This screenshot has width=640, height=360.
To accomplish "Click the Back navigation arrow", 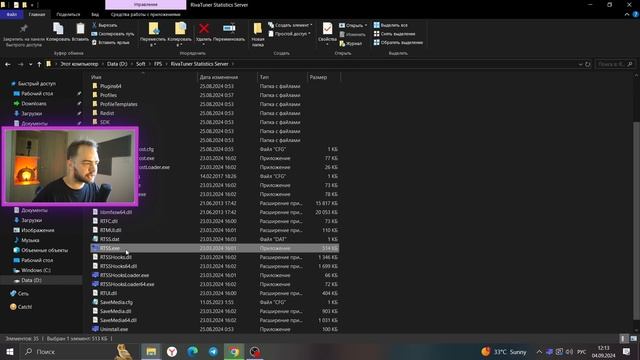I will click(8, 64).
